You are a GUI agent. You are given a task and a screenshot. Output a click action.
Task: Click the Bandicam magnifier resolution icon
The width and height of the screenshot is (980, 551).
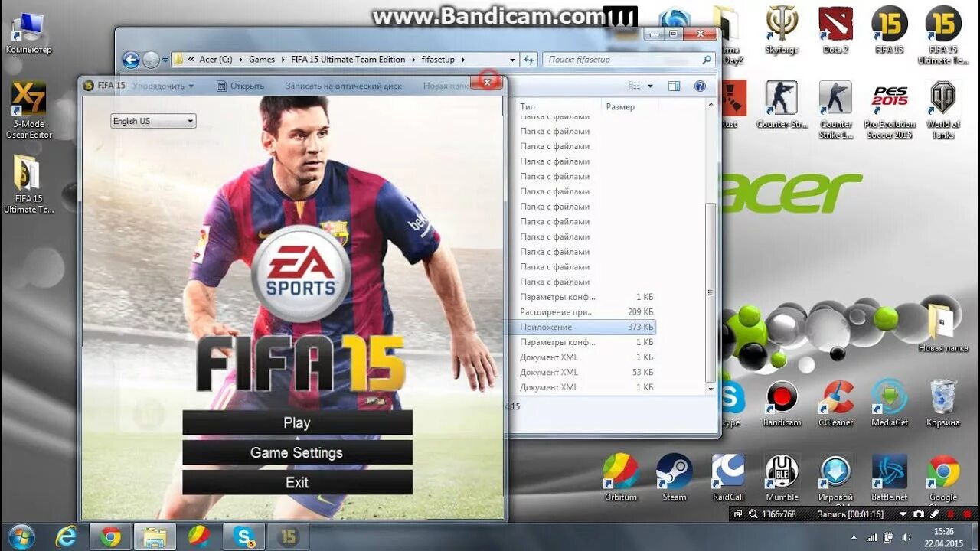754,514
